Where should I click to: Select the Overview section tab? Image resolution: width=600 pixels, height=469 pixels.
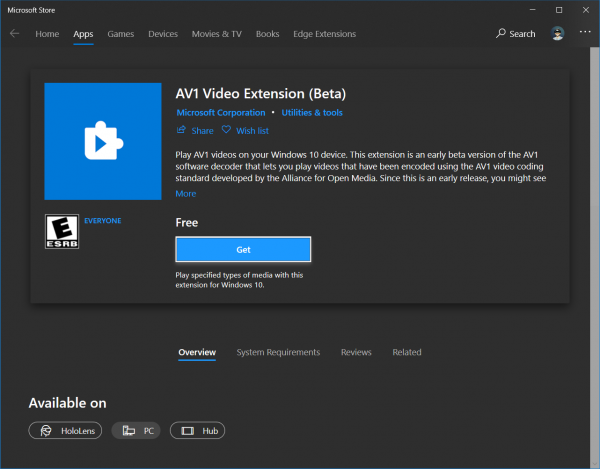(x=197, y=352)
